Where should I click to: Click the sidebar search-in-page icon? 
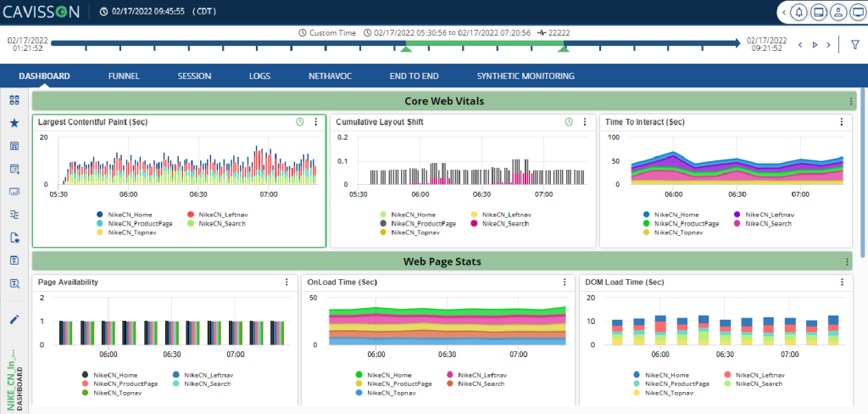(x=15, y=283)
